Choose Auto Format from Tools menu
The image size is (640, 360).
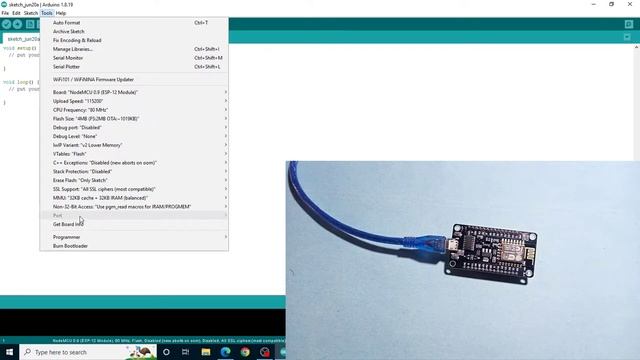[x=134, y=23]
